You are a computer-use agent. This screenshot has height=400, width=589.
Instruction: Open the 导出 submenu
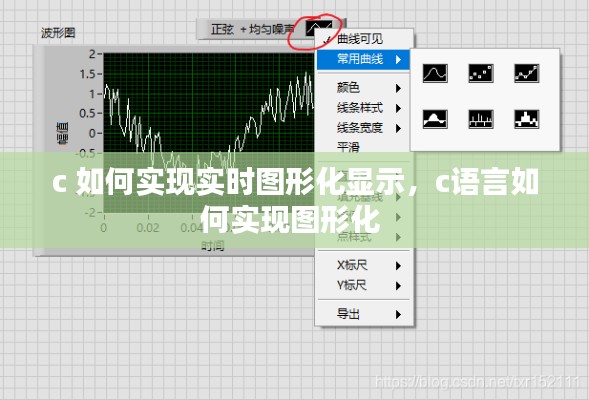[364, 314]
